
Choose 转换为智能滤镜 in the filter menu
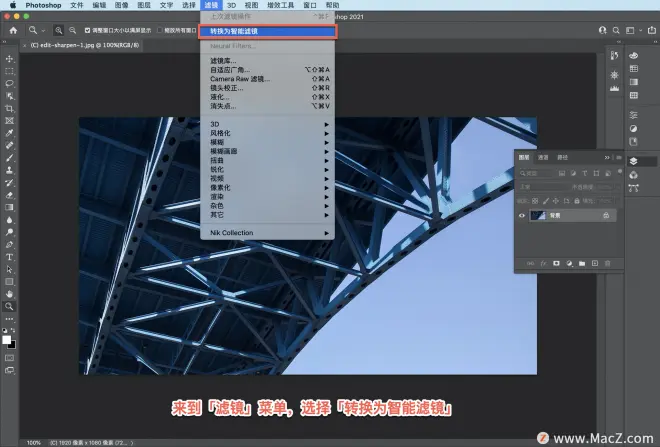[268, 31]
